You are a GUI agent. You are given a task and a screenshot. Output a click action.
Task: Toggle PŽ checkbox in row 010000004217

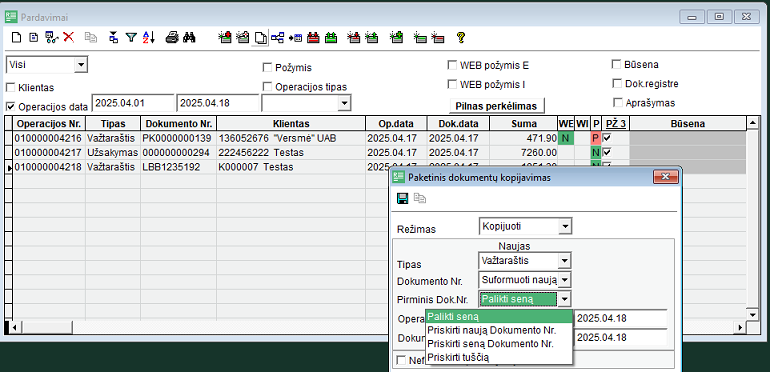[x=607, y=153]
